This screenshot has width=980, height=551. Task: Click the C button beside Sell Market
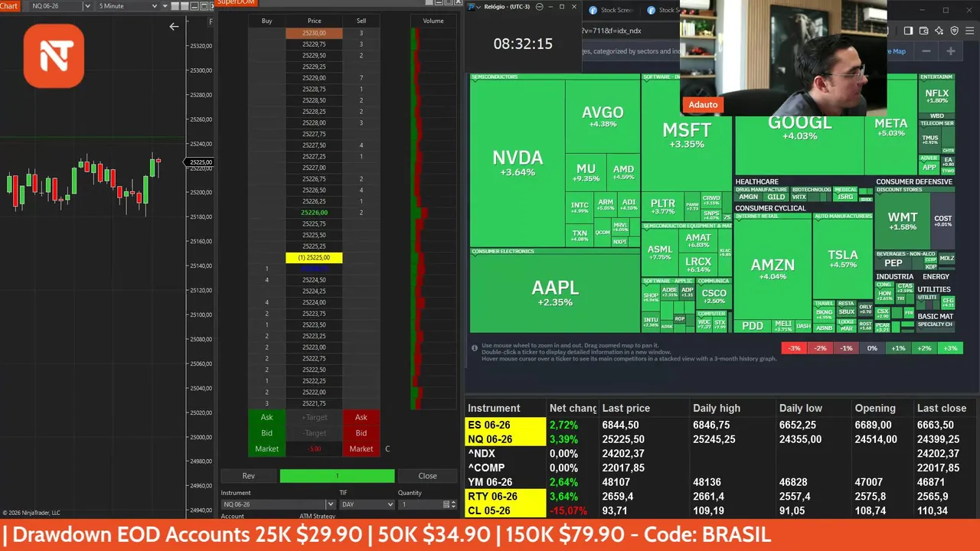tap(387, 449)
